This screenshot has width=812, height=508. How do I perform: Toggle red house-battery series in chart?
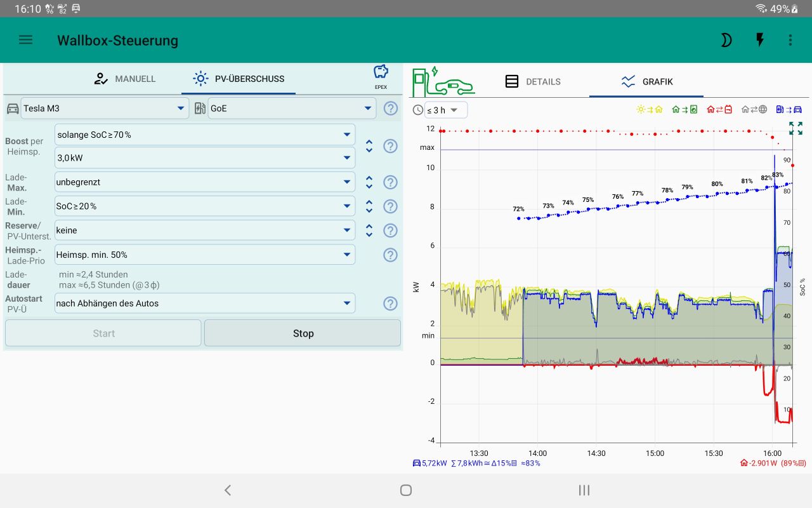[x=719, y=109]
